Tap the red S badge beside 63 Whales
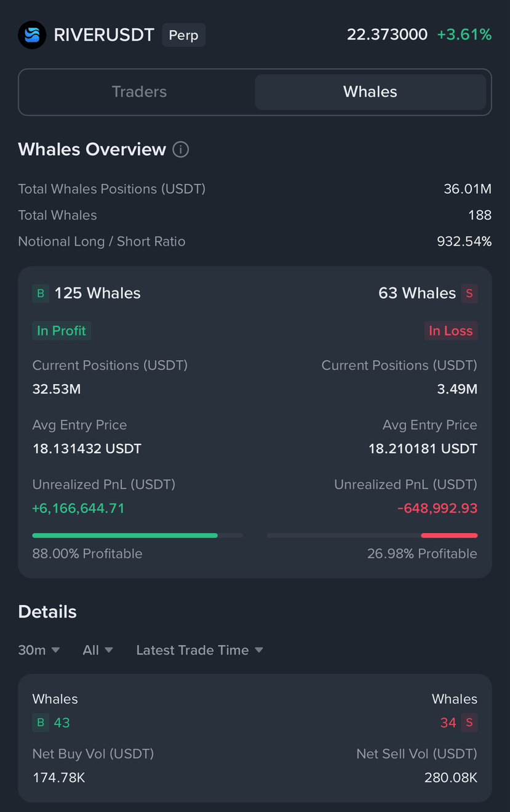Viewport: 510px width, 812px height. [469, 294]
